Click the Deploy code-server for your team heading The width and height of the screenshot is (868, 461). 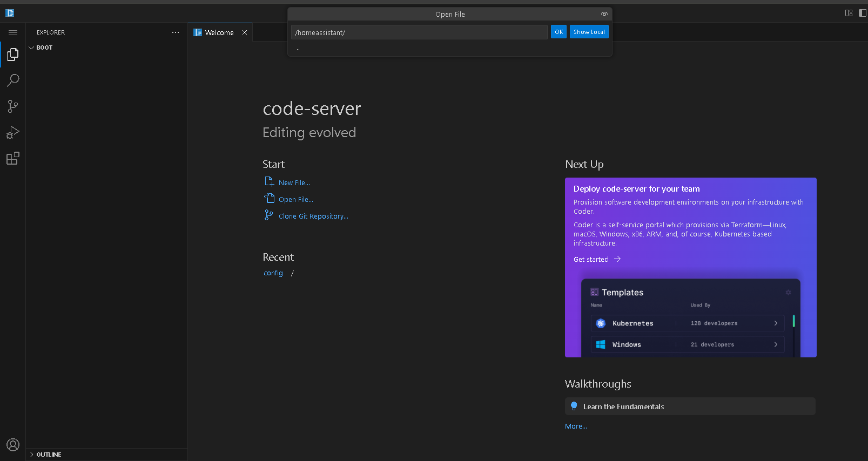pos(637,189)
